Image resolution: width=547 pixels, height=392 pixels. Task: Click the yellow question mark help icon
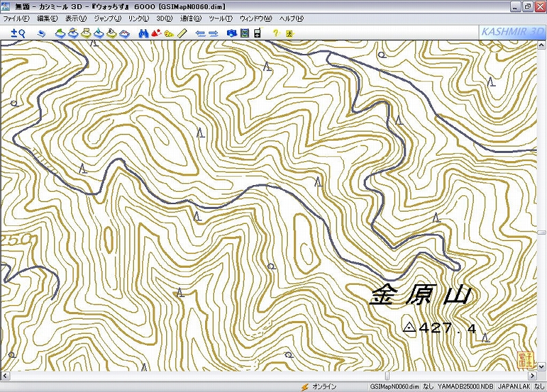coord(276,33)
